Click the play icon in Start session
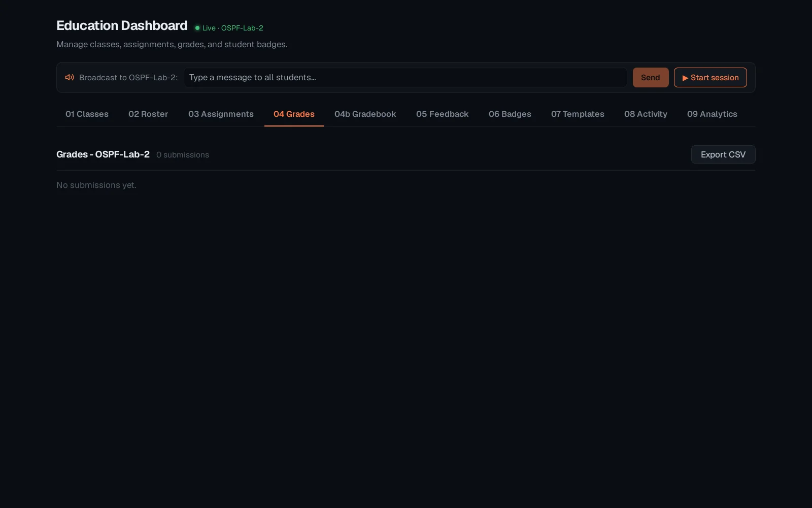This screenshot has height=508, width=812. coord(685,78)
